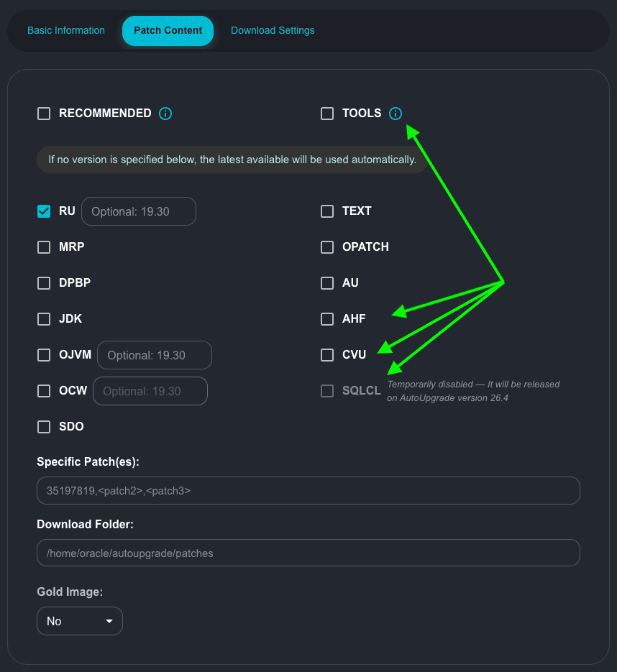Image resolution: width=617 pixels, height=672 pixels.
Task: Enable the OJVM checkbox
Action: point(44,355)
